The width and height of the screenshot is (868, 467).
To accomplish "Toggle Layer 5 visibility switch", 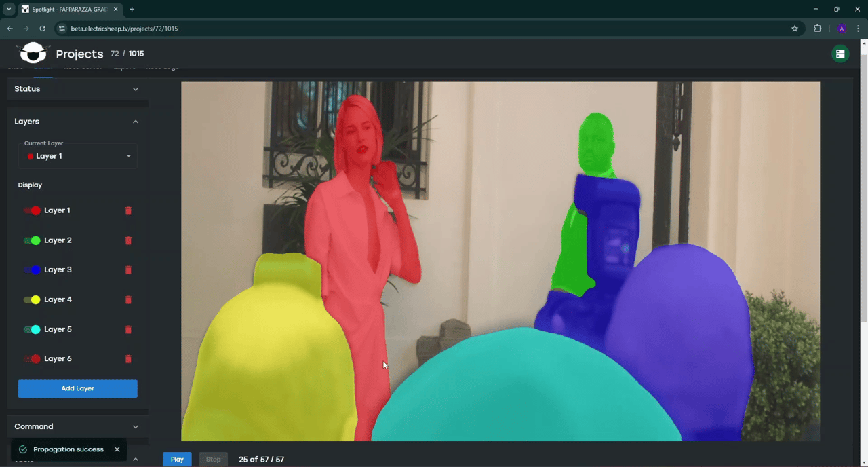I will click(32, 329).
